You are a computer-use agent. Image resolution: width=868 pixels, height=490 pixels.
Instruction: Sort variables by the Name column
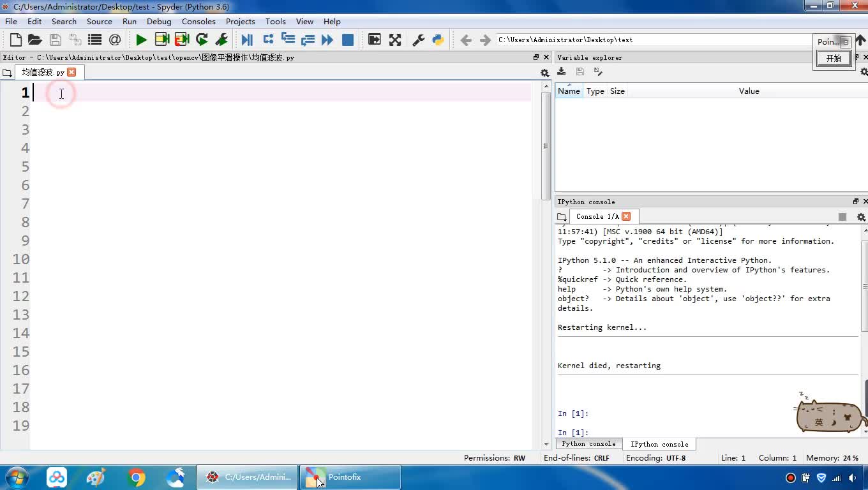tap(569, 91)
